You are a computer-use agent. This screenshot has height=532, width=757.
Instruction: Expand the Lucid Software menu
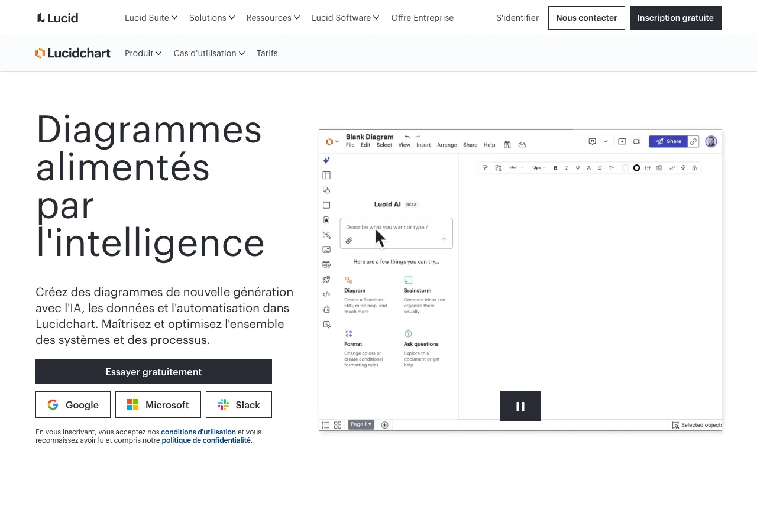pos(345,18)
